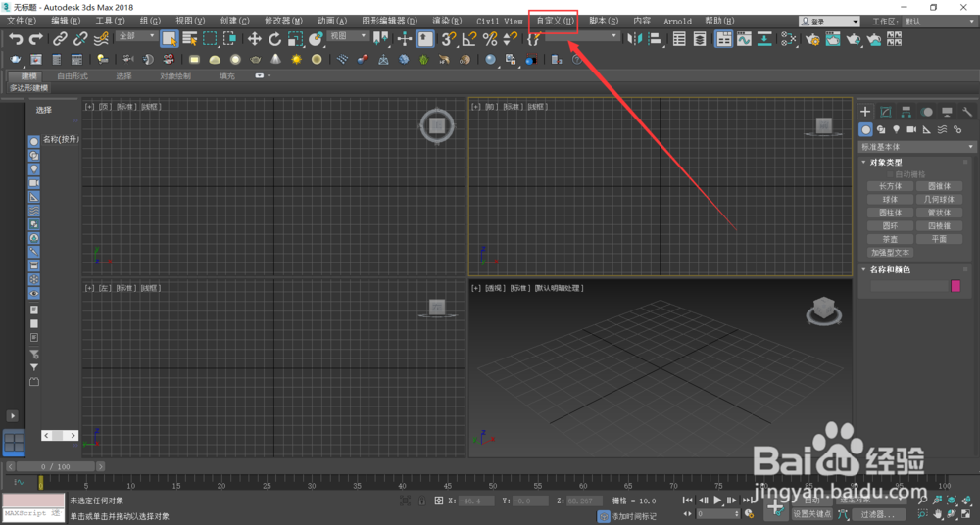Toggle the selection lock padlock icon
Image resolution: width=980 pixels, height=525 pixels.
[x=422, y=501]
